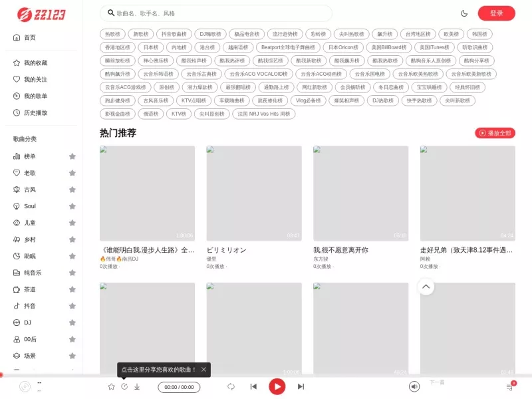This screenshot has height=399, width=532.
Task: Skip to next track
Action: pos(301,387)
